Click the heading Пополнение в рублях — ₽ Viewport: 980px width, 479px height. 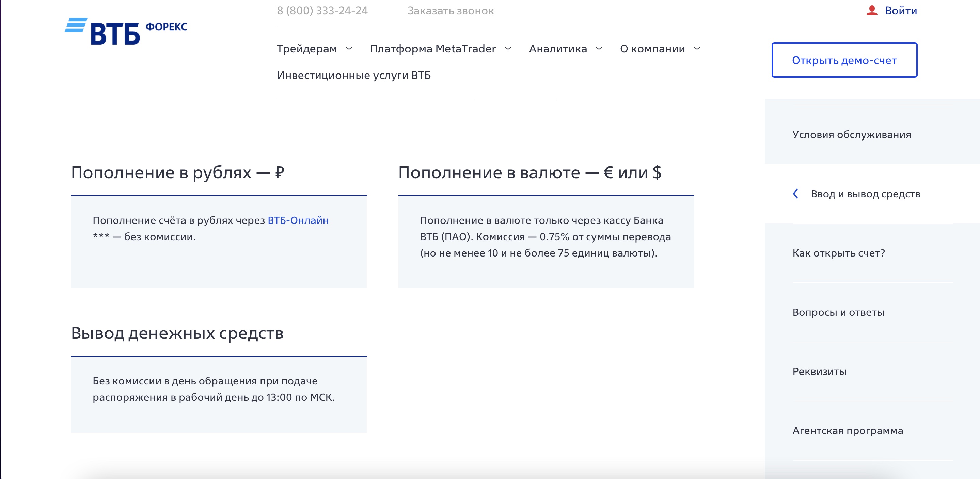178,172
